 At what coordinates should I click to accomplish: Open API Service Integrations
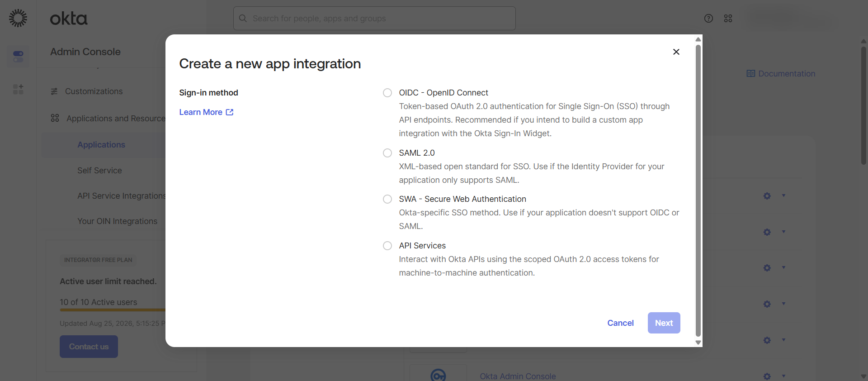[121, 196]
